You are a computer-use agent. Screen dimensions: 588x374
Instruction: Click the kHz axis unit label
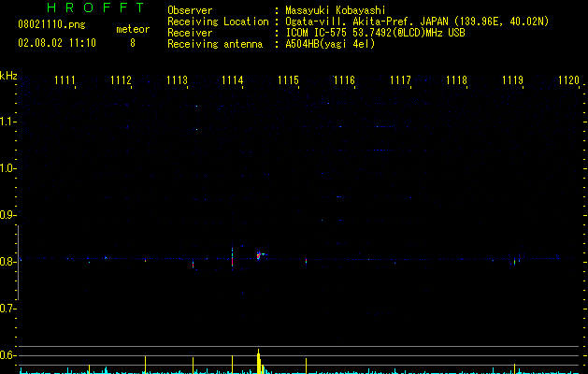click(8, 76)
